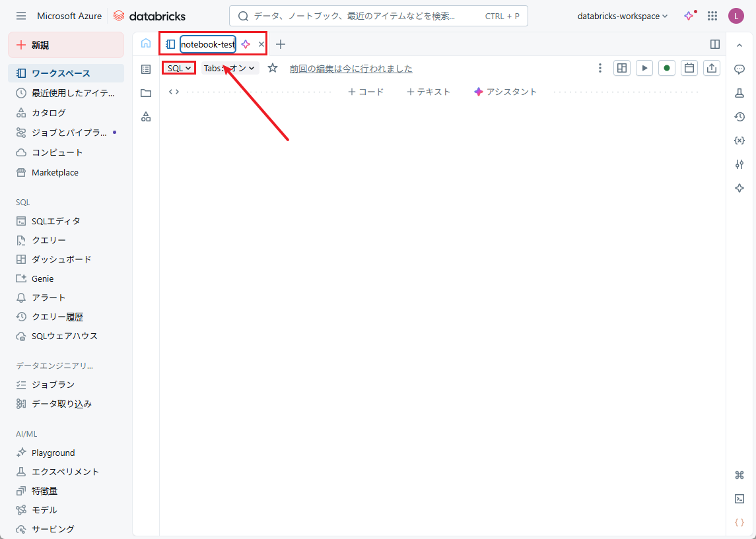Add a code cell with + コード
The height and width of the screenshot is (539, 756).
point(366,92)
